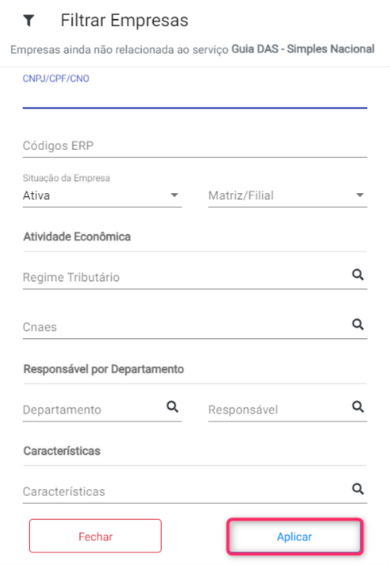
Task: Click the Características input field
Action: pyautogui.click(x=186, y=492)
